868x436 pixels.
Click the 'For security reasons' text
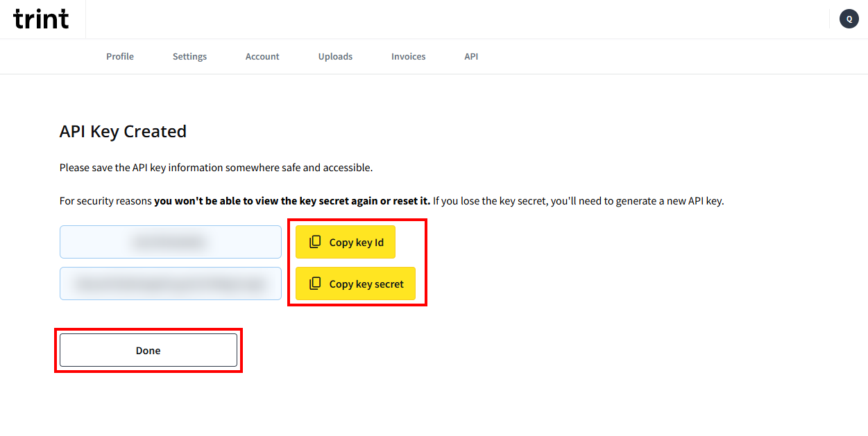tap(105, 201)
